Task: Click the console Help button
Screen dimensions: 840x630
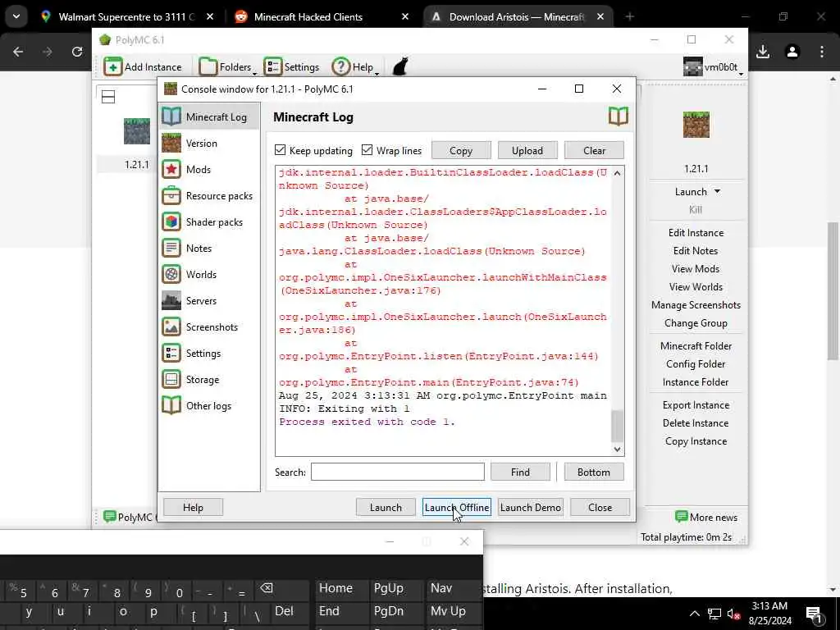Action: [x=193, y=507]
